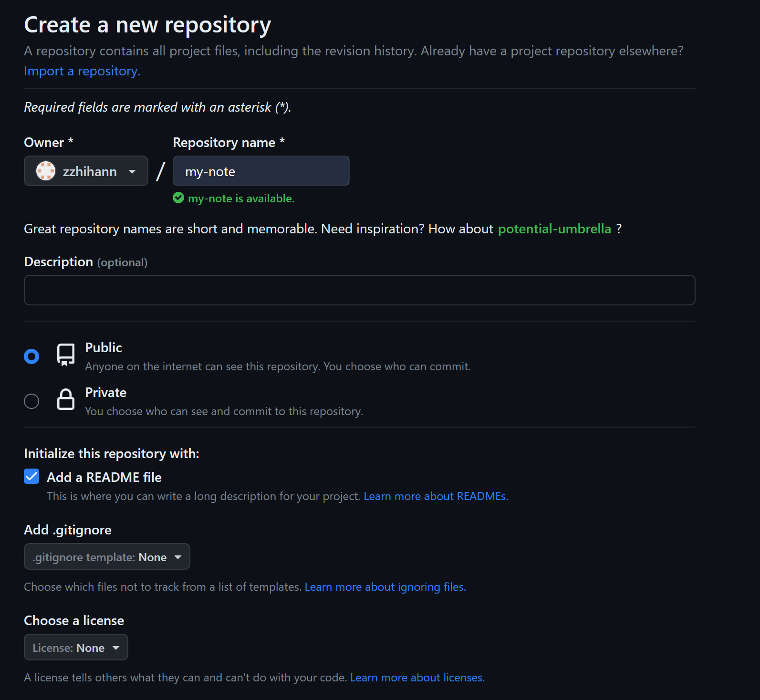The height and width of the screenshot is (700, 760).
Task: Click the Import a repository link
Action: tap(82, 71)
